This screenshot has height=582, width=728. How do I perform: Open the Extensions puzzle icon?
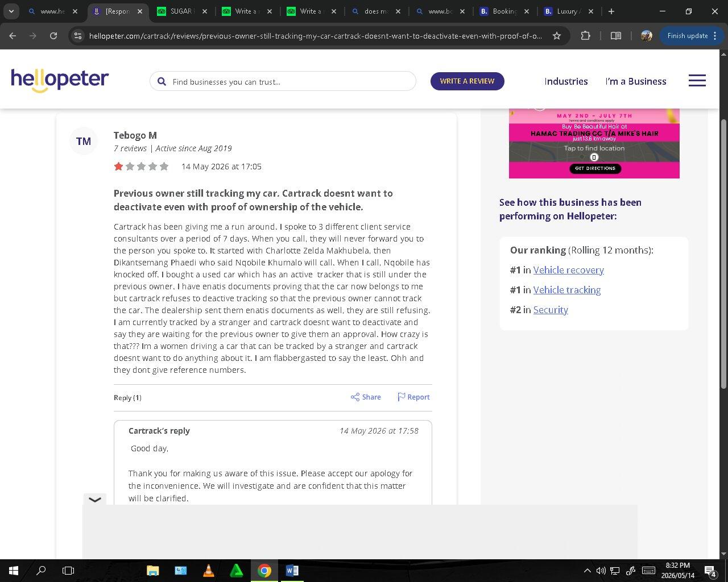point(585,36)
